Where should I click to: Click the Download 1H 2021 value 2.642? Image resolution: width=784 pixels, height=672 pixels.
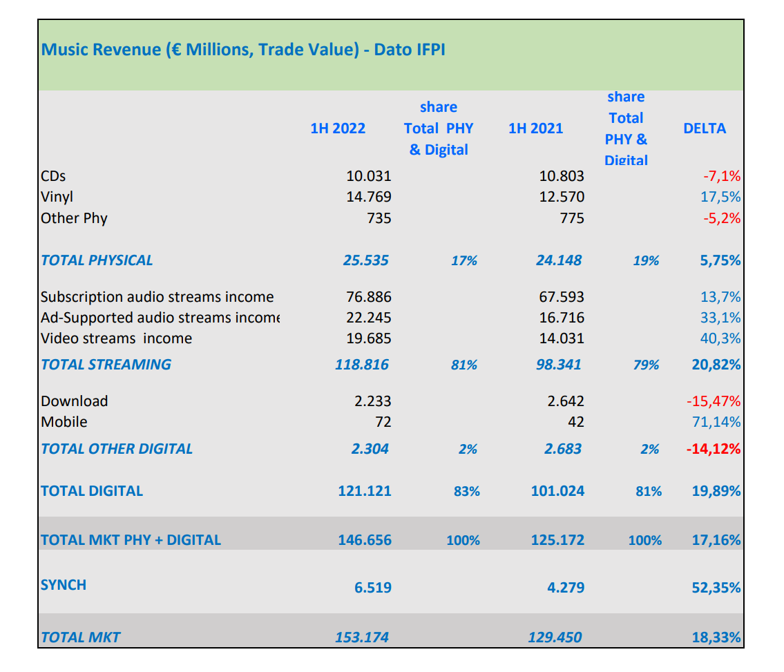point(561,401)
